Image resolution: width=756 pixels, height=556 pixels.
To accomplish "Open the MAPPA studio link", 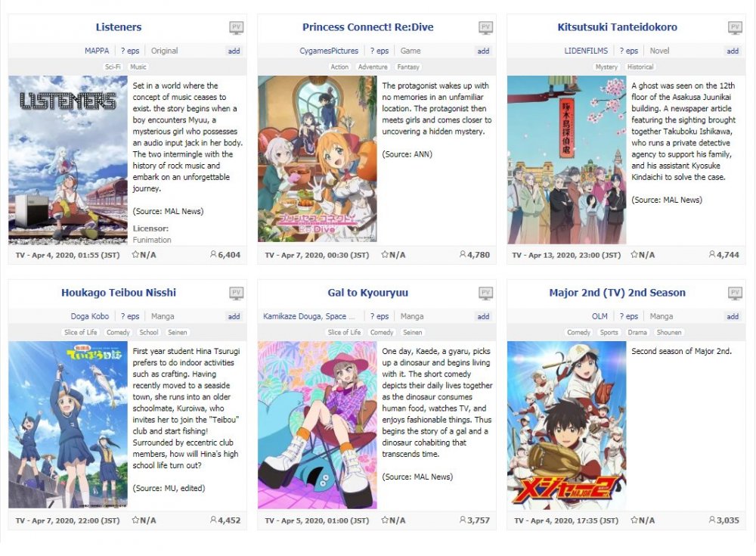I will pos(97,51).
